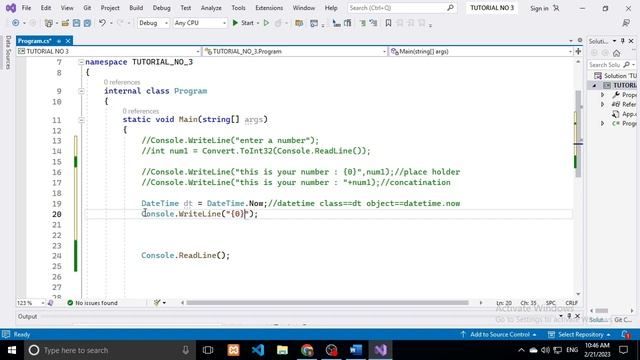Click the Ln: 20 status indicator
640x360 pixels.
(x=504, y=303)
